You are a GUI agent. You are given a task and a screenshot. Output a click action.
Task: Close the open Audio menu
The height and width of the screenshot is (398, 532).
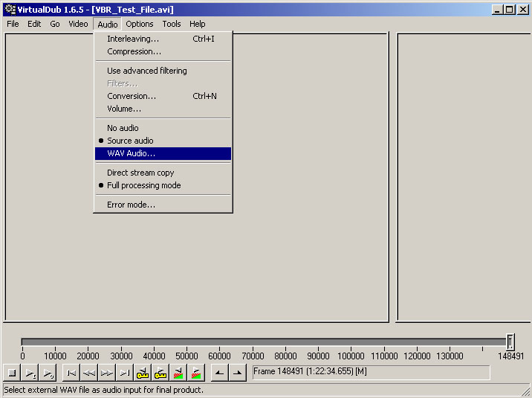coord(108,24)
